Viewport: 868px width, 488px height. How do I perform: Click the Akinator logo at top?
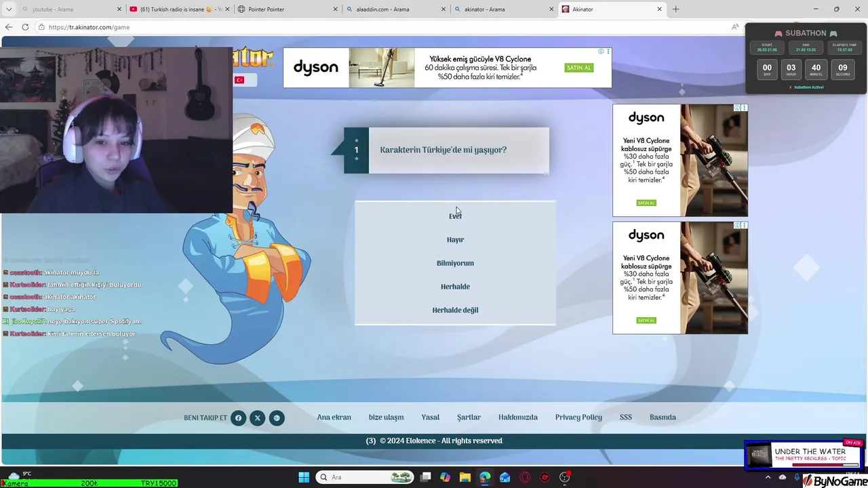tap(252, 57)
